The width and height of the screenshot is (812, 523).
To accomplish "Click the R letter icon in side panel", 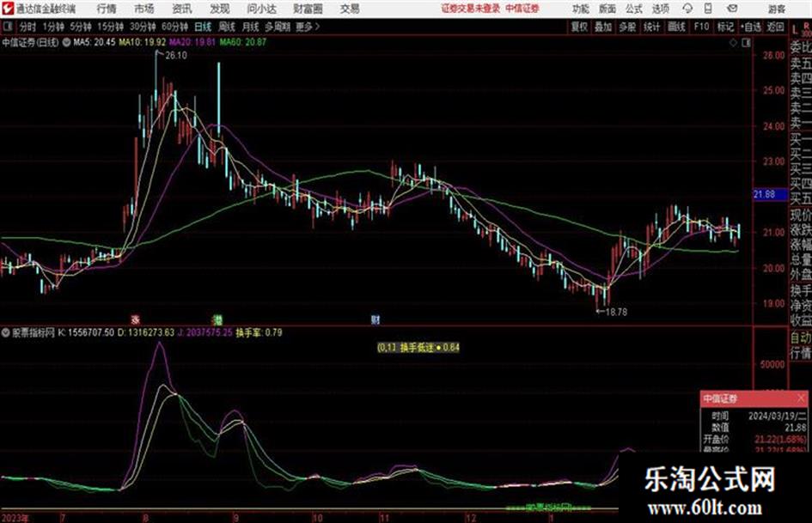I will [805, 27].
